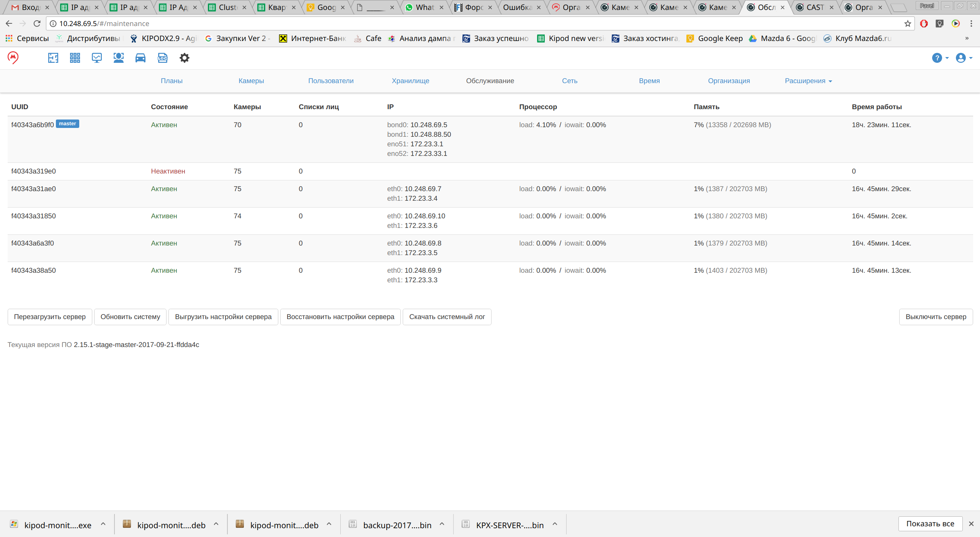Click Выгрузить настройки сервера button
This screenshot has width=980, height=537.
(x=223, y=317)
